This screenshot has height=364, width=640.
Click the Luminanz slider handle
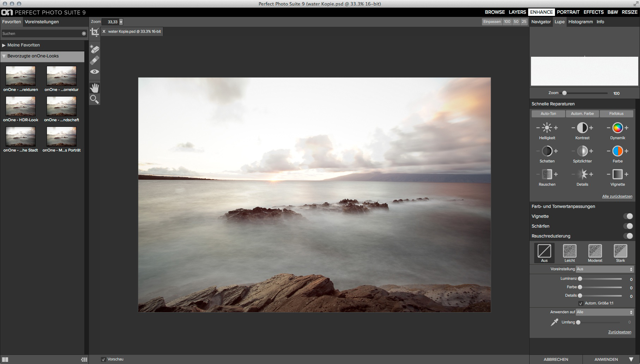580,279
